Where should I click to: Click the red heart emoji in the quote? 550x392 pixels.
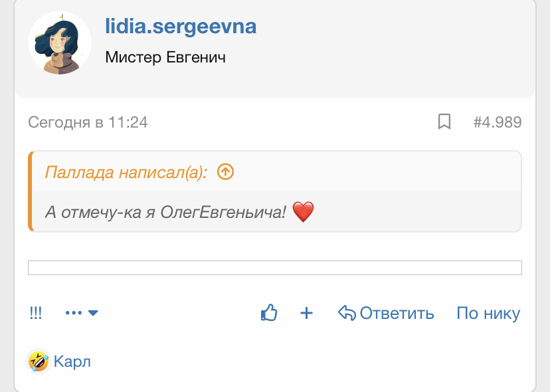coord(302,213)
